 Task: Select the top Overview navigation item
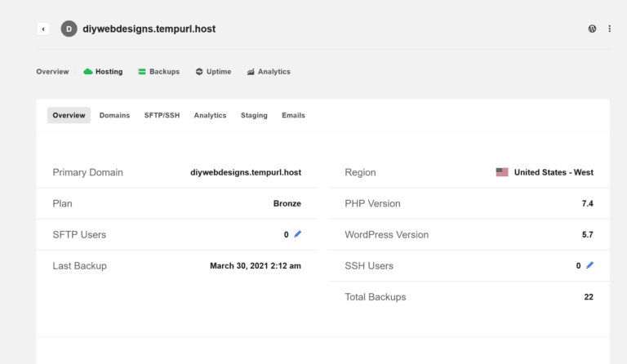pyautogui.click(x=52, y=72)
